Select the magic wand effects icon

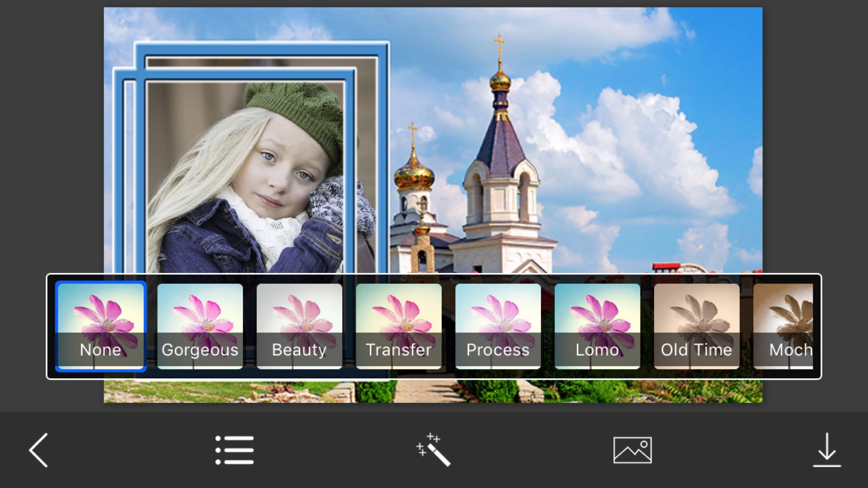coord(434,450)
